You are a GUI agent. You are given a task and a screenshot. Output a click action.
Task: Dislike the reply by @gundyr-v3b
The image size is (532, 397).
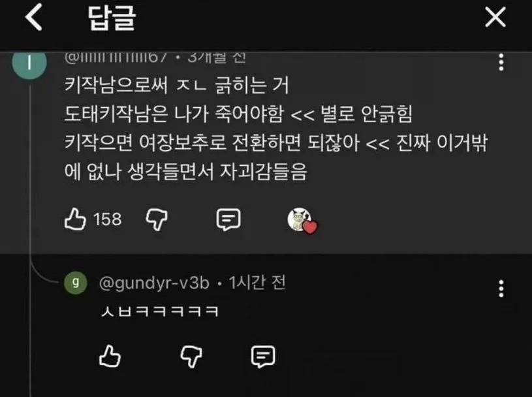point(191,357)
